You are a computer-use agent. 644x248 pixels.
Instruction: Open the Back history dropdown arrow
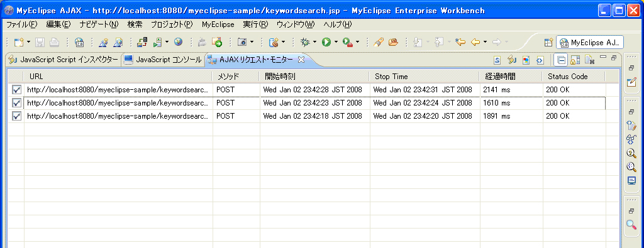pos(485,42)
